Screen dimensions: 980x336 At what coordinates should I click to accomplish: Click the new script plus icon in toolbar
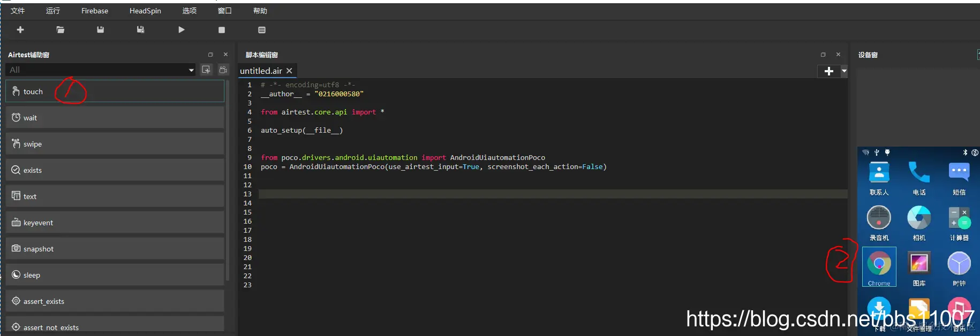coord(20,30)
